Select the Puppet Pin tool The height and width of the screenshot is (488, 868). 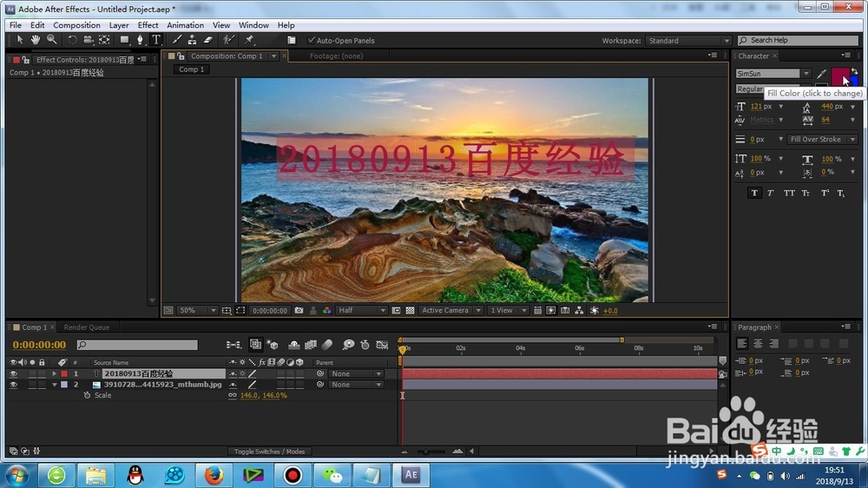click(249, 40)
